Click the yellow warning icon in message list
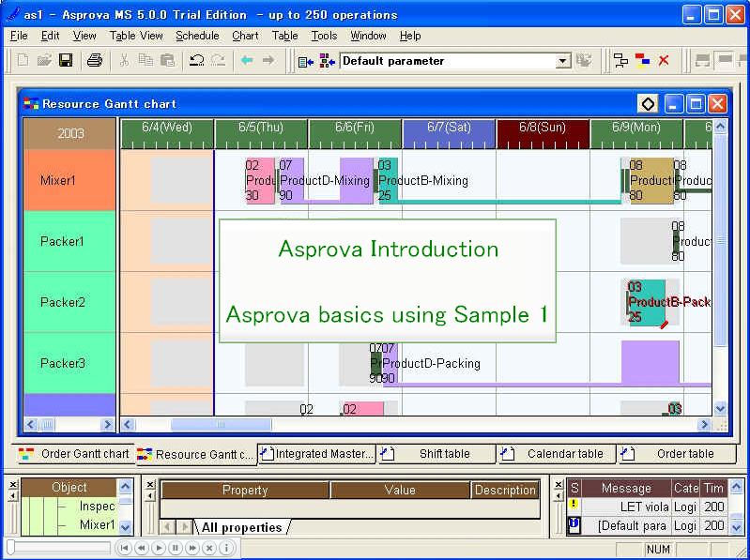Viewport: 750px width, 560px height. pyautogui.click(x=574, y=505)
